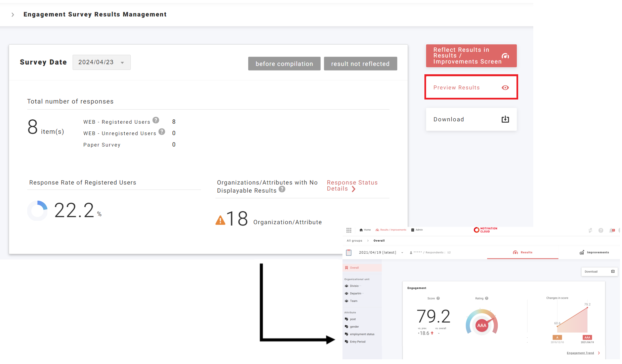Click the response rate donut chart
The image size is (622, 364).
click(x=37, y=211)
